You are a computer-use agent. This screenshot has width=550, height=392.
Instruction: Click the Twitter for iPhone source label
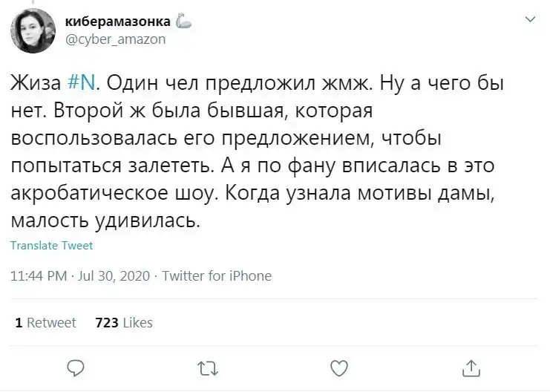coord(216,276)
